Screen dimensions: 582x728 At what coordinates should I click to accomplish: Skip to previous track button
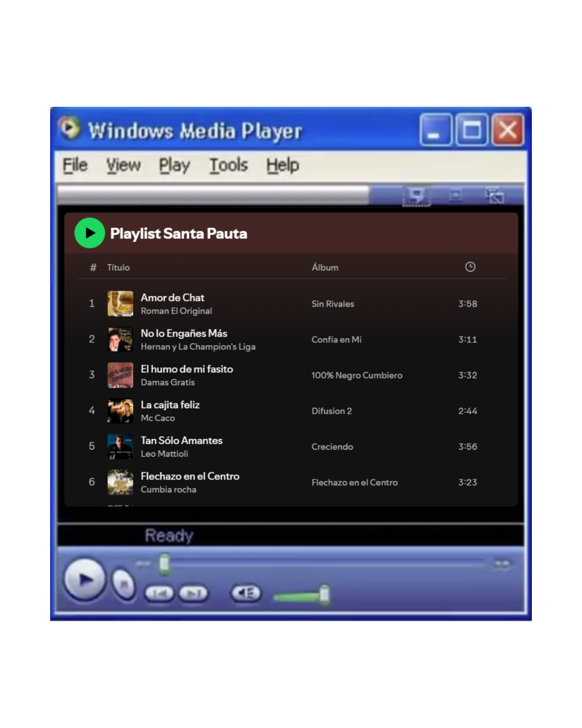click(160, 594)
